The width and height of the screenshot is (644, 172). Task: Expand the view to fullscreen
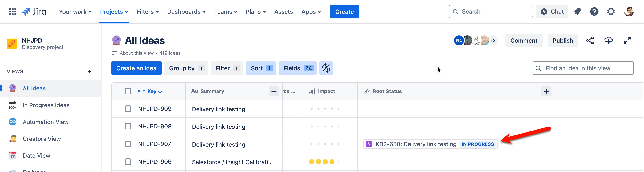point(627,40)
